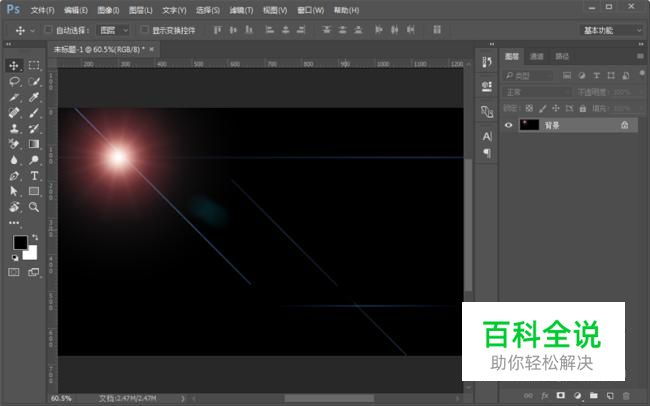The image size is (650, 406).
Task: Toggle type layer filter
Action: coord(597,75)
